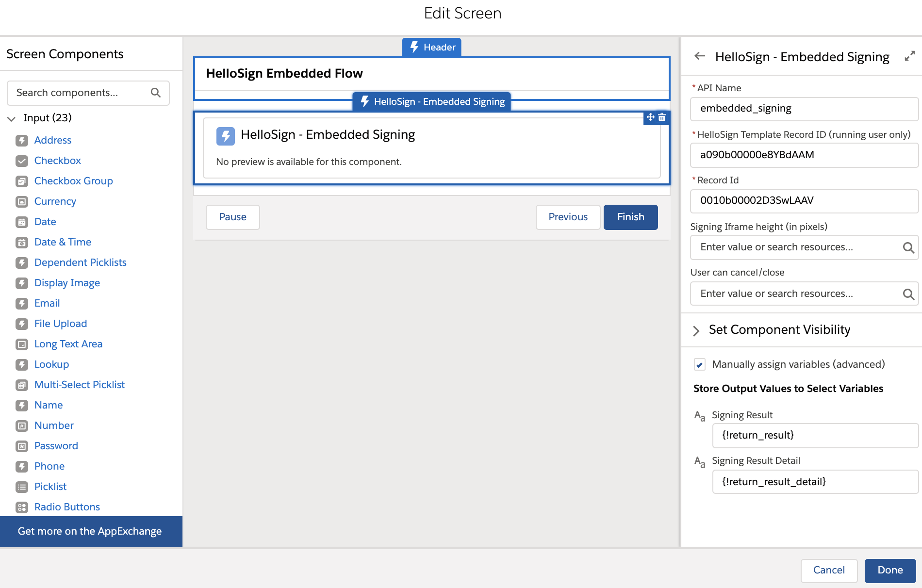This screenshot has height=588, width=922.
Task: Click the Previous button
Action: coord(568,217)
